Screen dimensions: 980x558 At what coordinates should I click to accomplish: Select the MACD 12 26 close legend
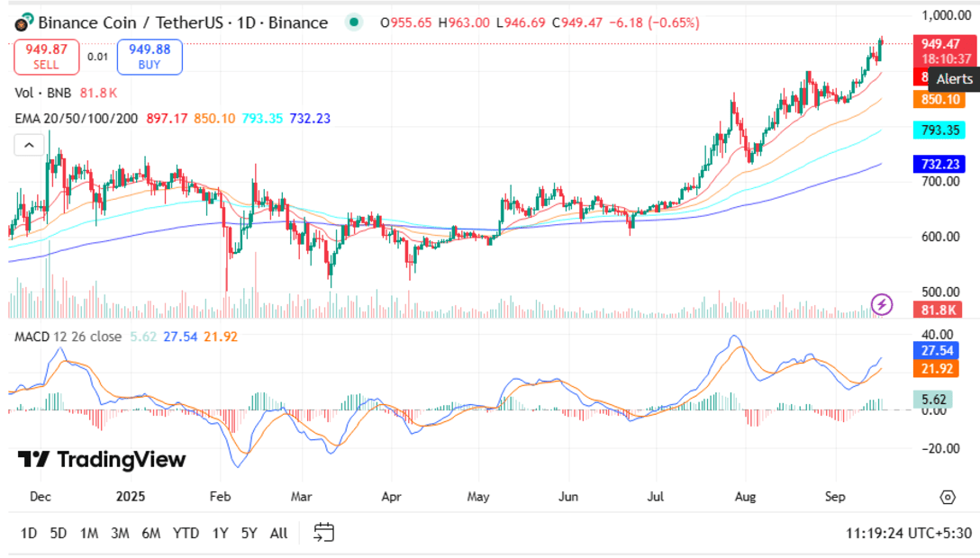click(x=68, y=337)
